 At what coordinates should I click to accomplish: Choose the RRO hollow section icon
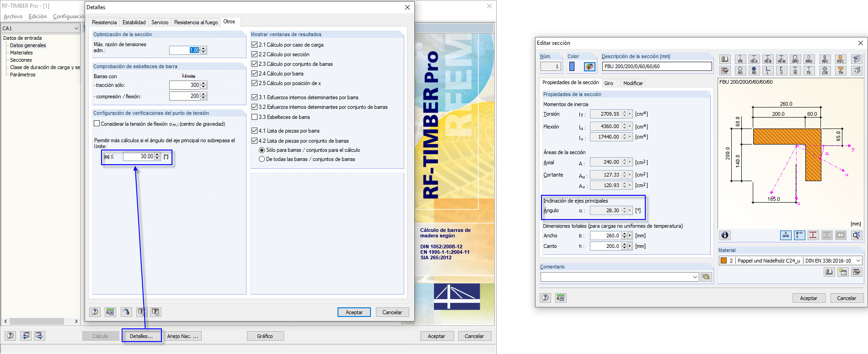(x=809, y=59)
